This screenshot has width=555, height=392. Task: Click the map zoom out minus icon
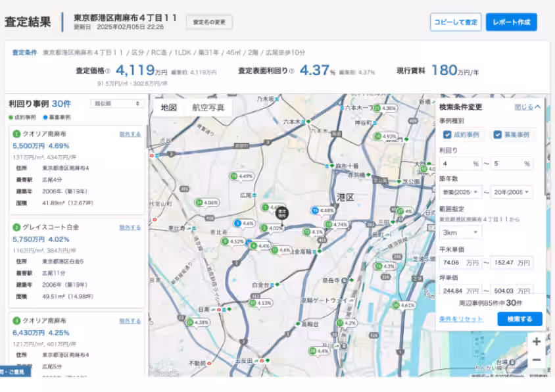pyautogui.click(x=537, y=360)
